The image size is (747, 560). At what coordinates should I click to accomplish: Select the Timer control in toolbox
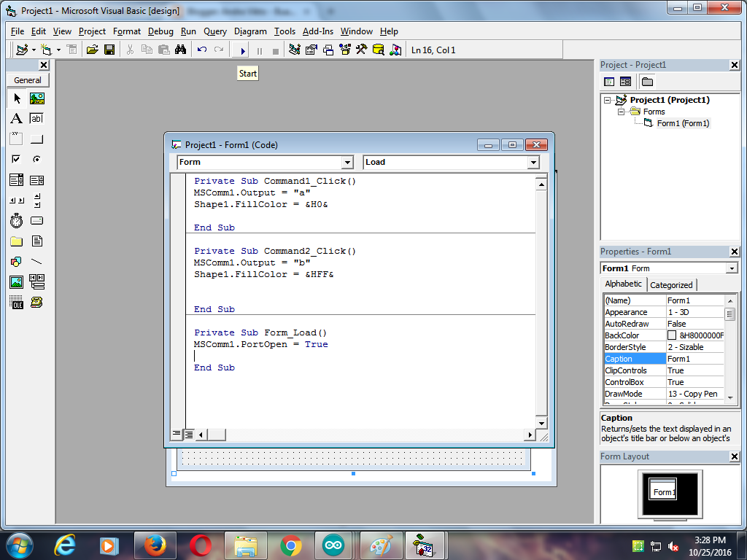pos(16,220)
